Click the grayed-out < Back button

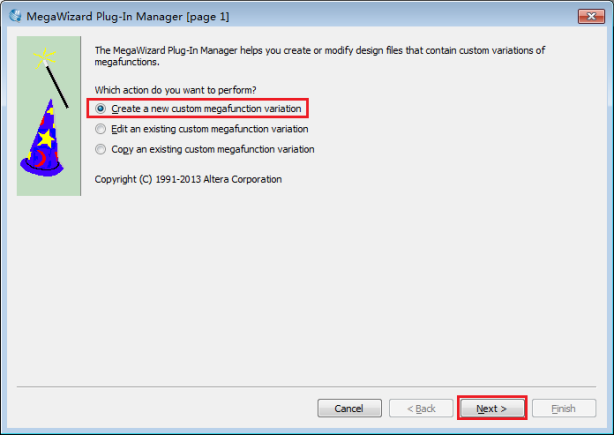pyautogui.click(x=421, y=408)
